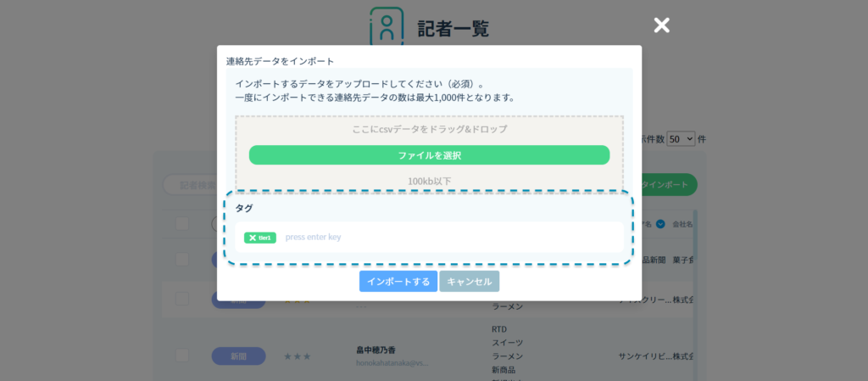Click the csv drag and drop area text
Viewport: 868px width, 381px height.
tap(429, 129)
